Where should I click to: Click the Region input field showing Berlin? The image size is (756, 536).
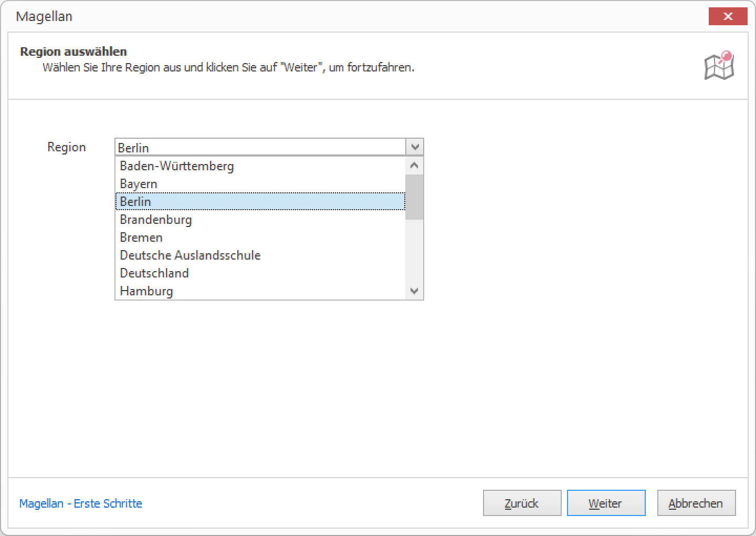[260, 147]
